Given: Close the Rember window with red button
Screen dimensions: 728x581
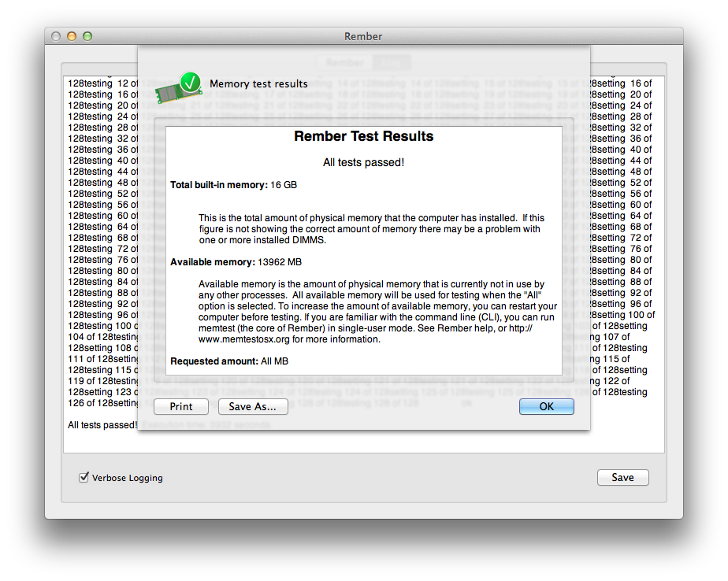Looking at the screenshot, I should click(56, 36).
